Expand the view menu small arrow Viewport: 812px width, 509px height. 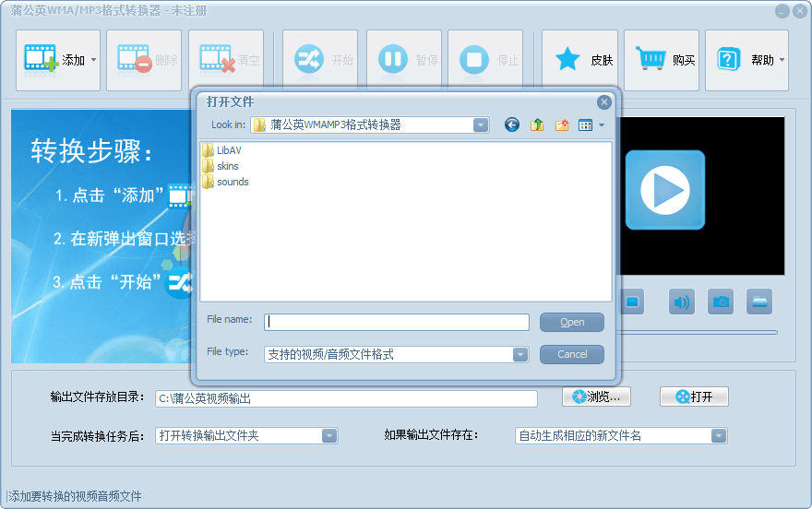(x=602, y=124)
